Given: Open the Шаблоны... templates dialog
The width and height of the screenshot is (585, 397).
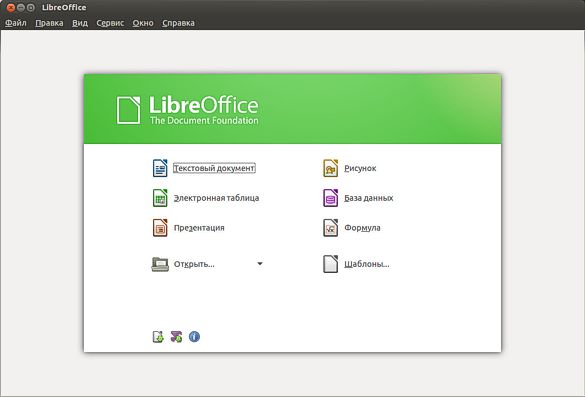Looking at the screenshot, I should [x=356, y=264].
